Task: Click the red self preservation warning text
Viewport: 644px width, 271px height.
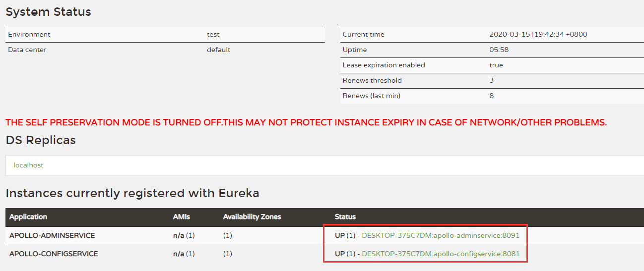Action: (306, 122)
